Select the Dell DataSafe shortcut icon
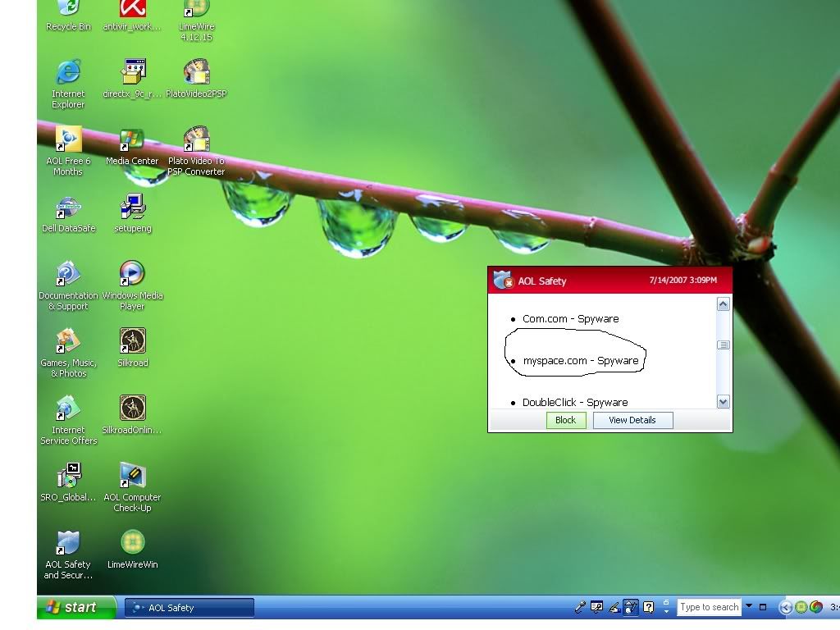 69,208
